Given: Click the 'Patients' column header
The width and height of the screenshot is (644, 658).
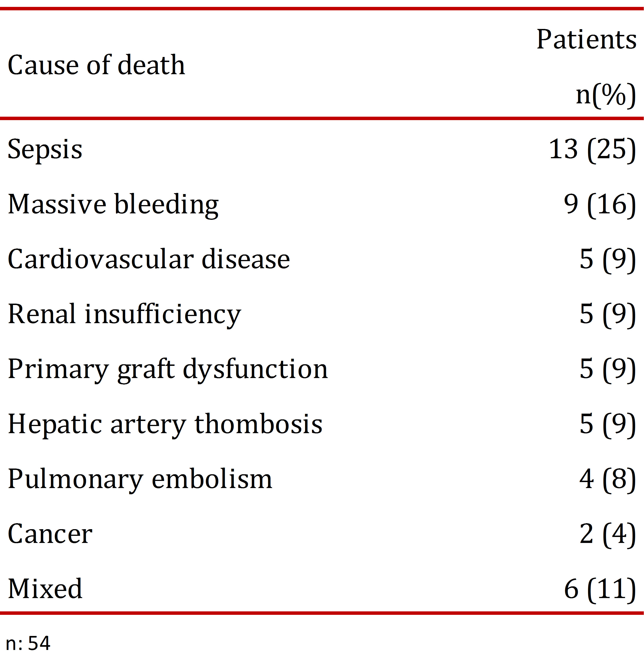Looking at the screenshot, I should pyautogui.click(x=586, y=40).
